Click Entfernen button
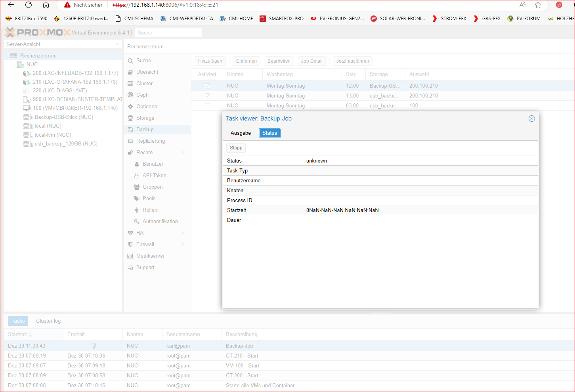This screenshot has height=392, width=575. point(246,61)
